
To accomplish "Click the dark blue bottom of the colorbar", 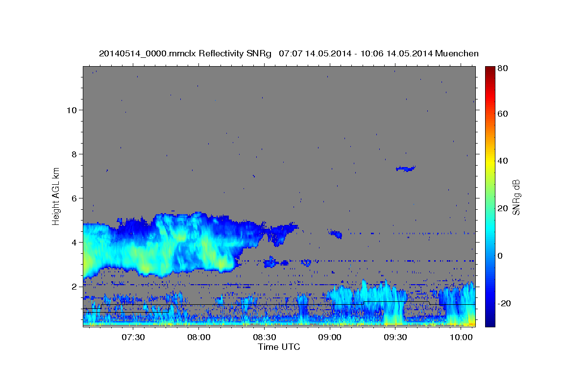I will point(490,321).
